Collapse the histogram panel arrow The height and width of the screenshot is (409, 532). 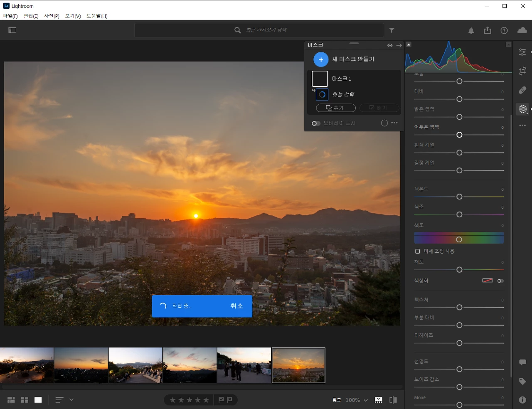pos(409,44)
